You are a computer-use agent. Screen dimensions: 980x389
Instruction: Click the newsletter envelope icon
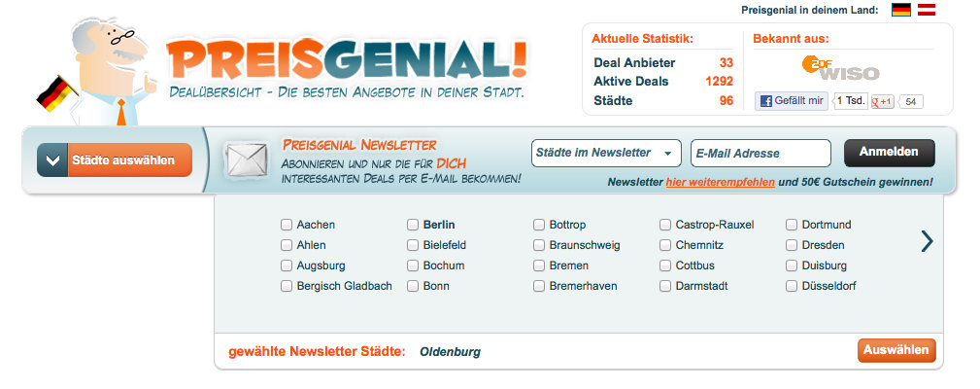pyautogui.click(x=246, y=160)
